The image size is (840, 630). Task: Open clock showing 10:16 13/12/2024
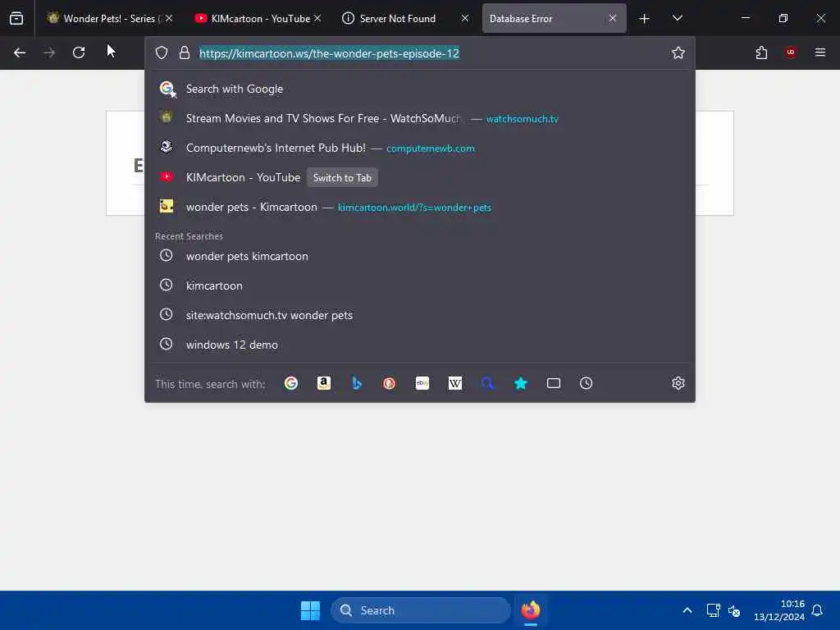click(779, 610)
